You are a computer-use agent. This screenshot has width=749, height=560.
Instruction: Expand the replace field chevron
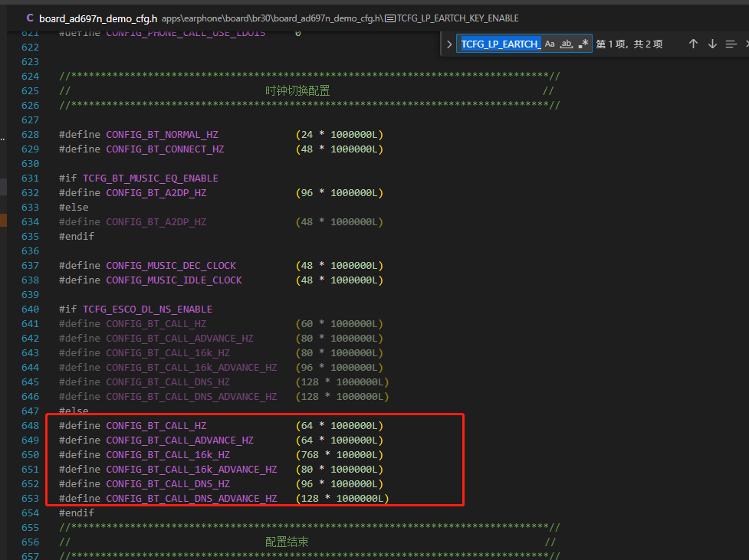point(449,44)
